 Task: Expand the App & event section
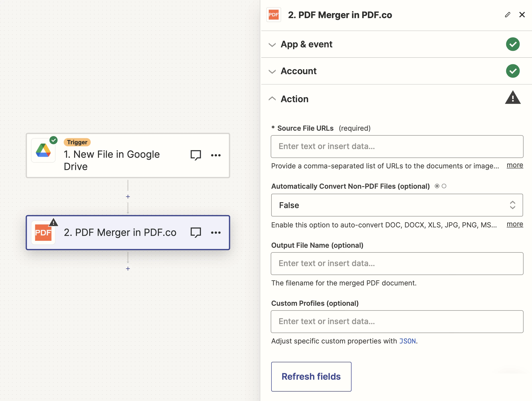click(396, 44)
